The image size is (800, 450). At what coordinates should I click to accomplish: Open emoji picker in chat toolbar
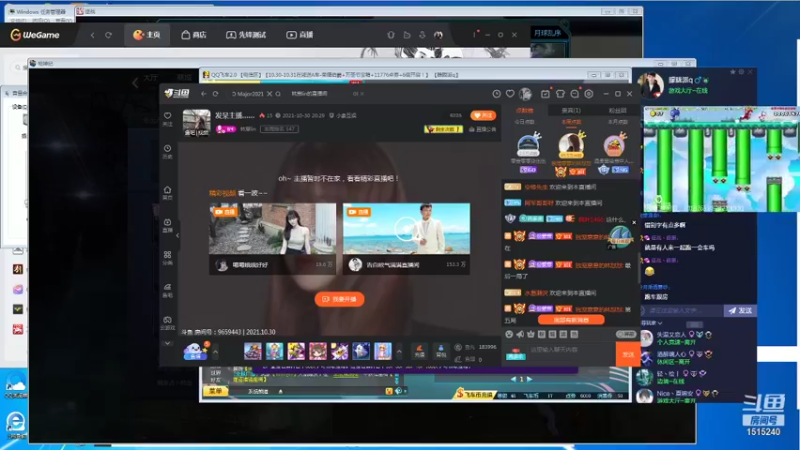click(509, 334)
